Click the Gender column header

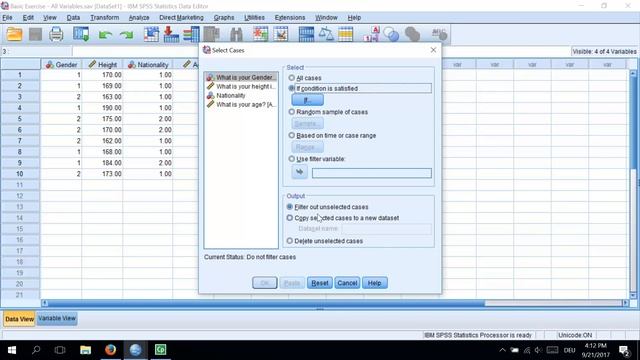tap(61, 64)
